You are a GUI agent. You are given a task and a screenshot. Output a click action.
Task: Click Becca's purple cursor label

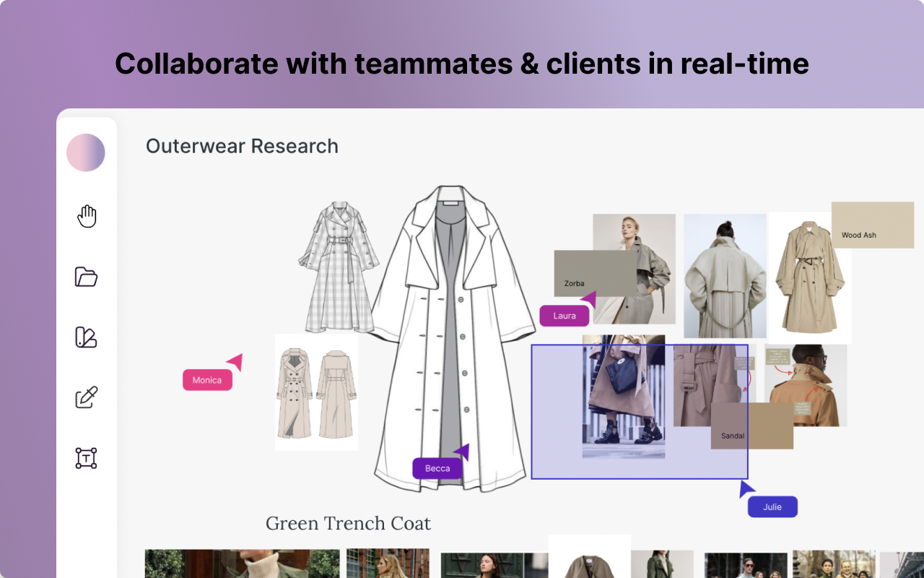(x=437, y=468)
